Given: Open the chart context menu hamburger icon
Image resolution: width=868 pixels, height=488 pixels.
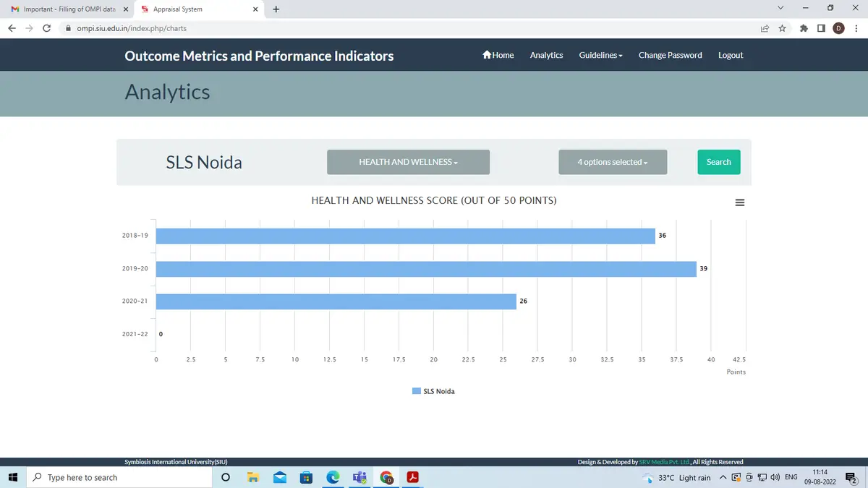Looking at the screenshot, I should 739,202.
